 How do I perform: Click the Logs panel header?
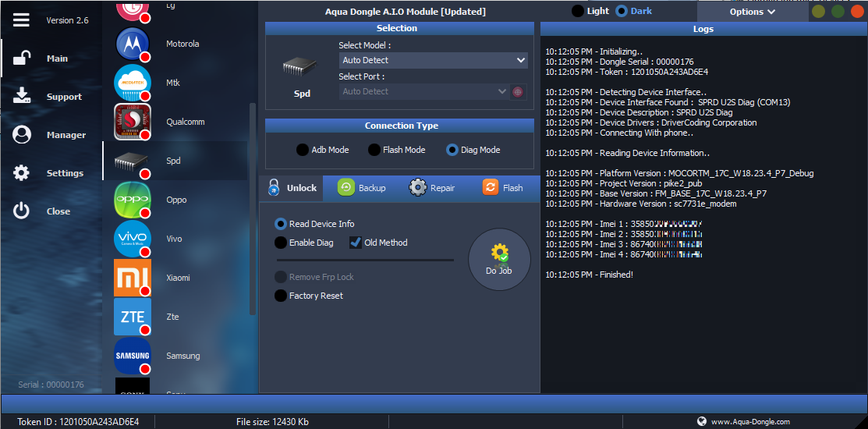703,29
